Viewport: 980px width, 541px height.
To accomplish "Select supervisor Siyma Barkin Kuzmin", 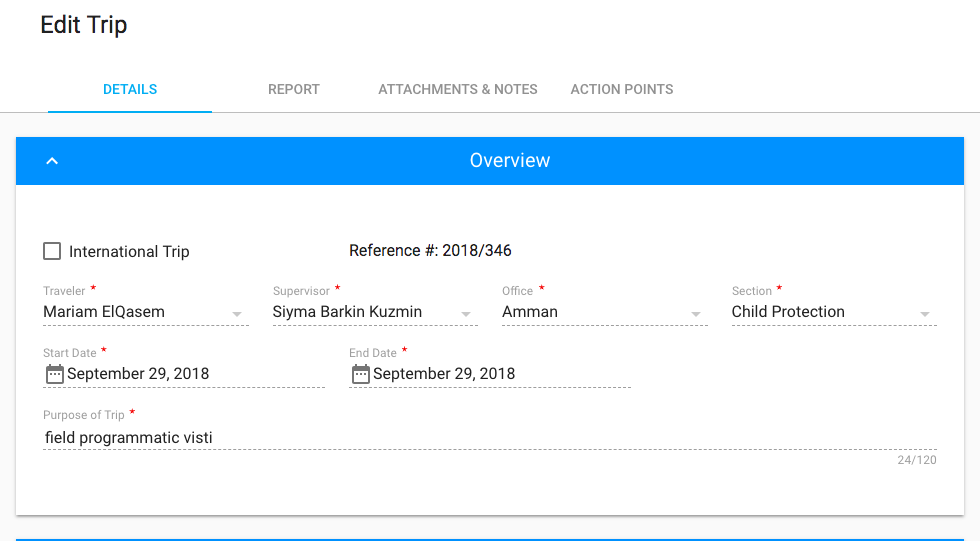I will (347, 312).
